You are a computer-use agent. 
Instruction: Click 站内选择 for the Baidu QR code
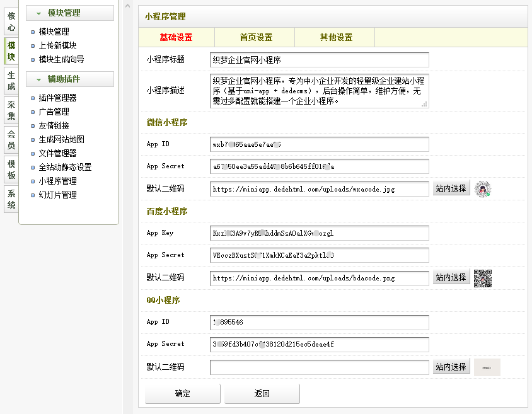[x=451, y=277]
